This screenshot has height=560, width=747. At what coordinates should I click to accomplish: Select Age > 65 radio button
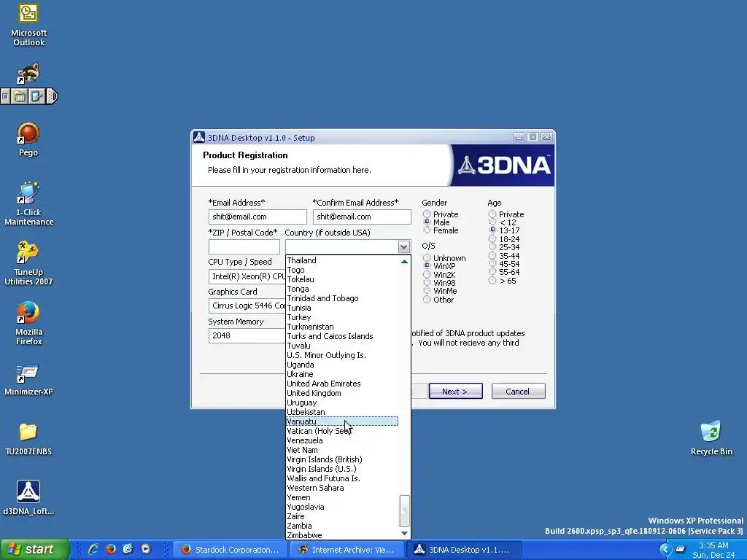click(x=492, y=281)
